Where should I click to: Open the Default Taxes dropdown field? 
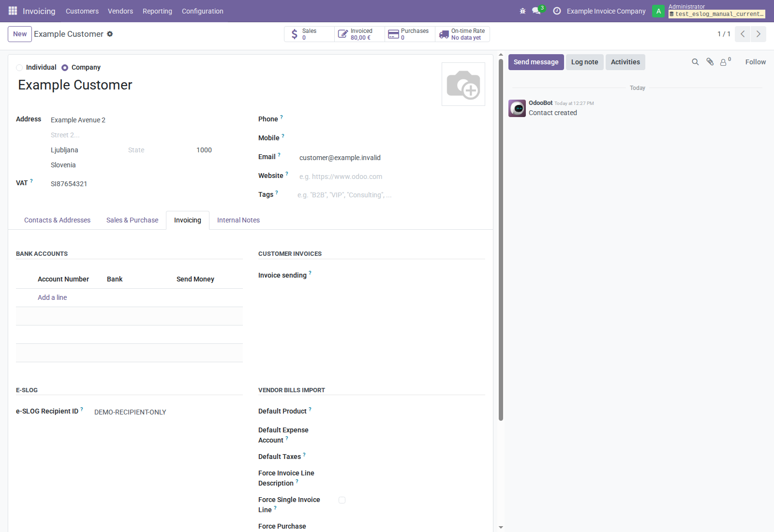pyautogui.click(x=411, y=457)
